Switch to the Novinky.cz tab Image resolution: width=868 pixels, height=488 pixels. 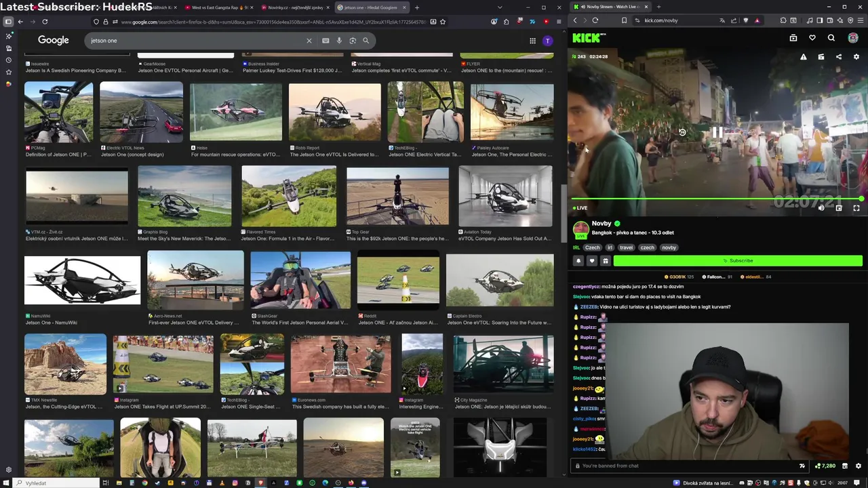coord(296,7)
